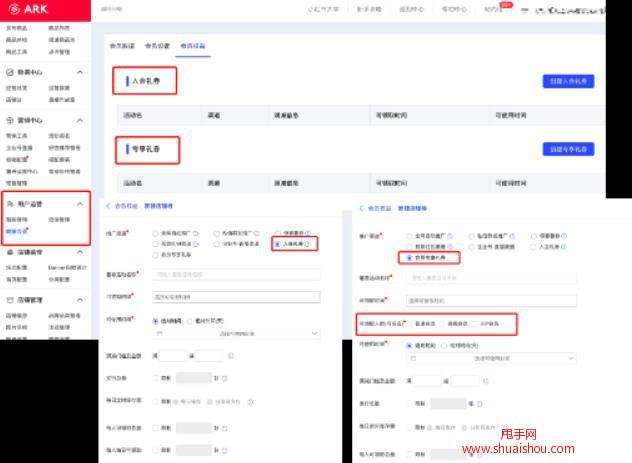Click 专享礼券 section heading
Viewport: 632px width, 463px height.
[146, 149]
